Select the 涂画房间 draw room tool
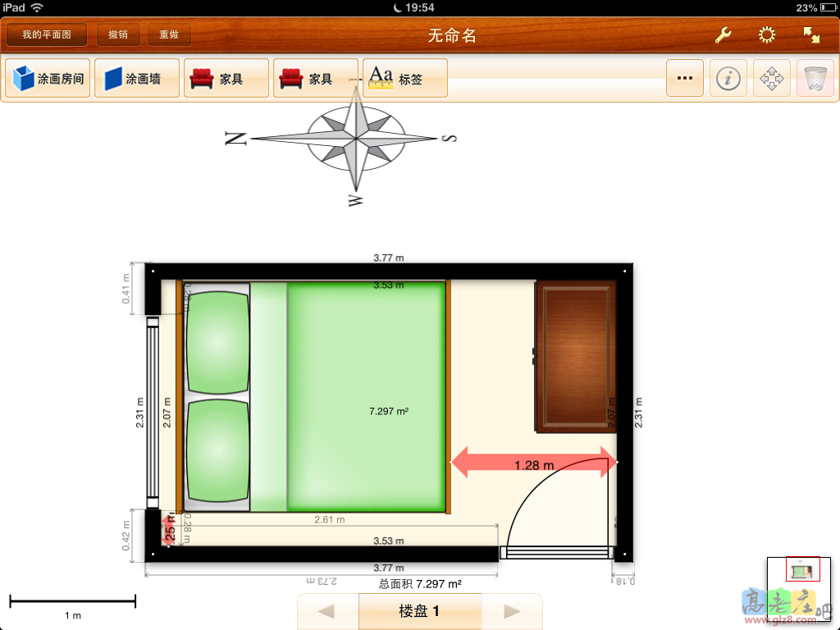840x630 pixels. (48, 79)
